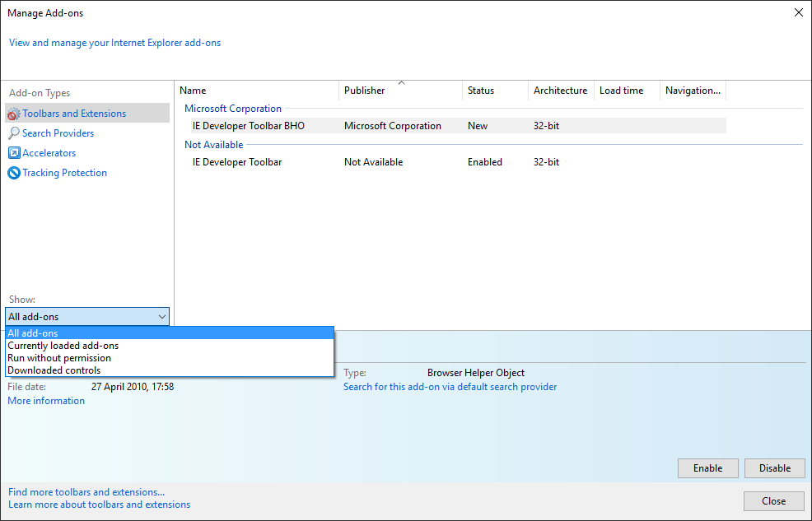Image resolution: width=812 pixels, height=521 pixels.
Task: Sort list by Architecture column header
Action: [x=561, y=91]
